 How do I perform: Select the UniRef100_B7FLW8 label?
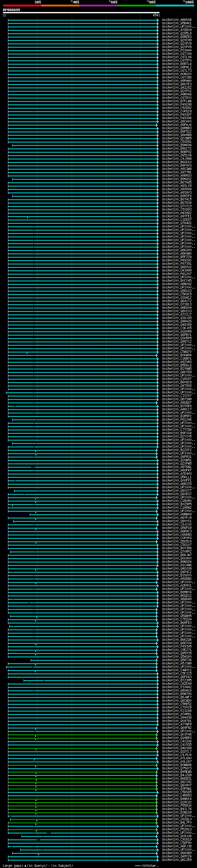tap(177, 101)
